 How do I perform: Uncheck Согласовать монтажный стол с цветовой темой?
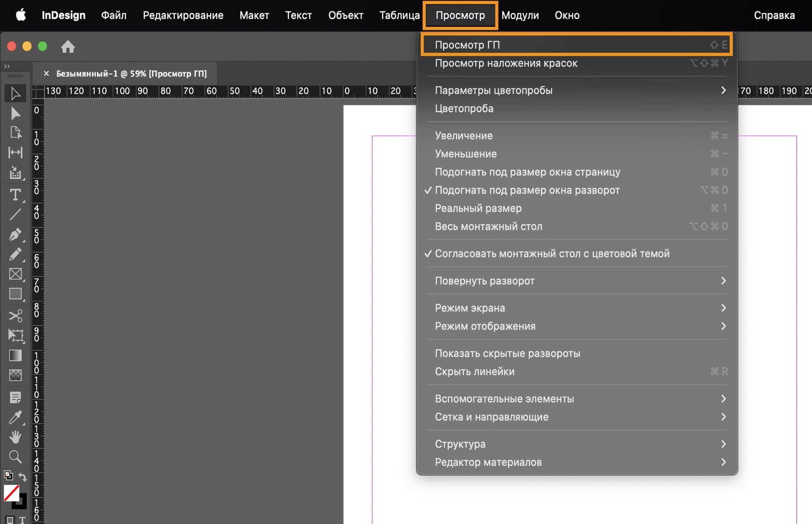pyautogui.click(x=552, y=254)
